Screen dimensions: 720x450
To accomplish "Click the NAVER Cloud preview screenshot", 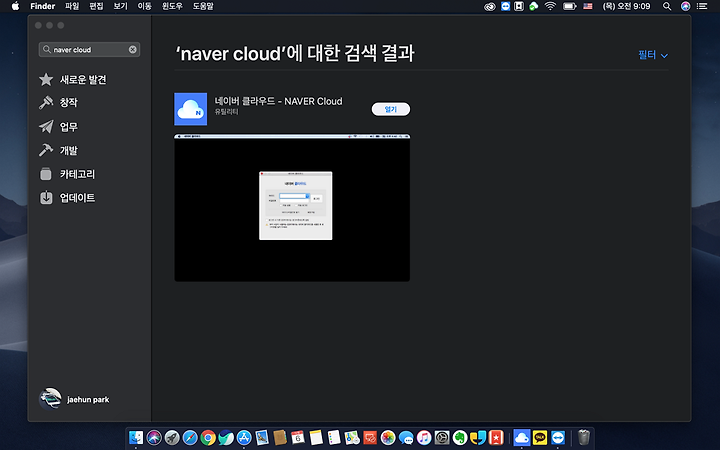I will coord(292,208).
